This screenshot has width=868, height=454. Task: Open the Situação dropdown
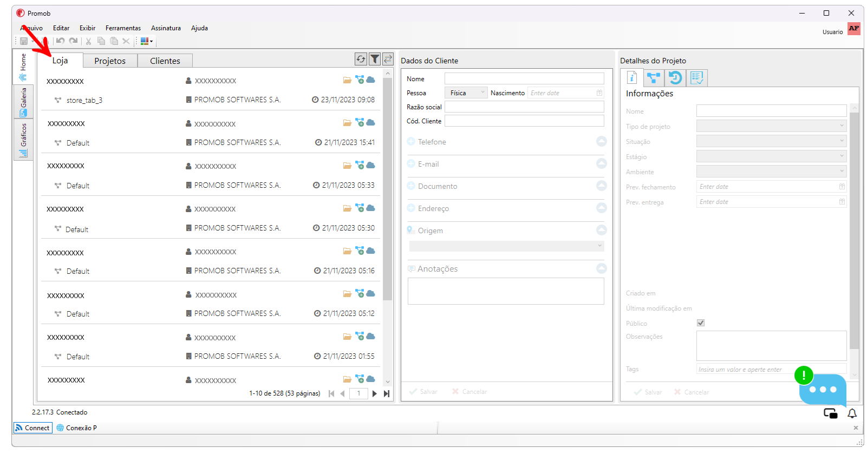pyautogui.click(x=771, y=141)
